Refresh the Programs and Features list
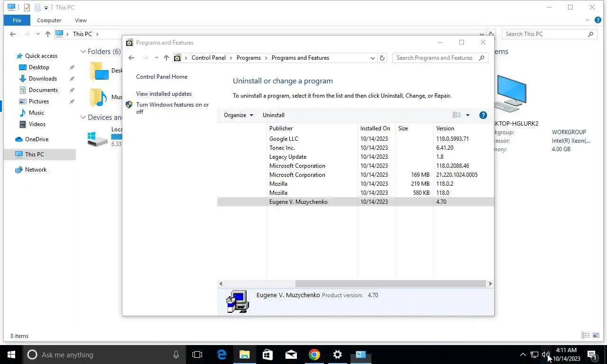 click(x=382, y=58)
